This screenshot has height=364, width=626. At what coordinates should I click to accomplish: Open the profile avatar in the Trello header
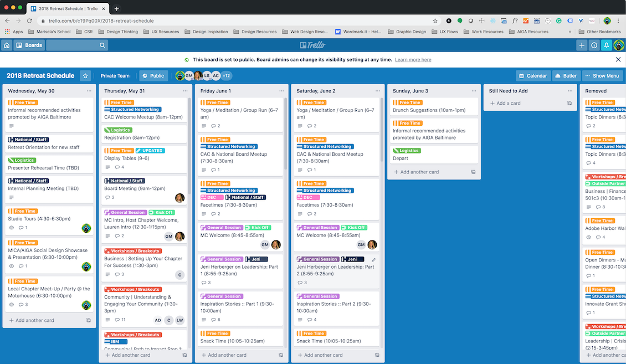tap(619, 45)
